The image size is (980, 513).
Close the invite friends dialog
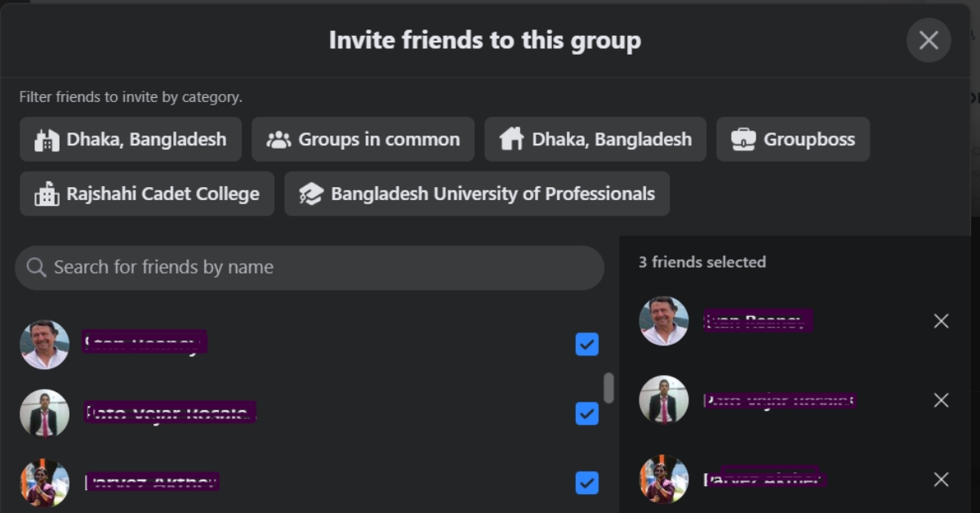[929, 40]
